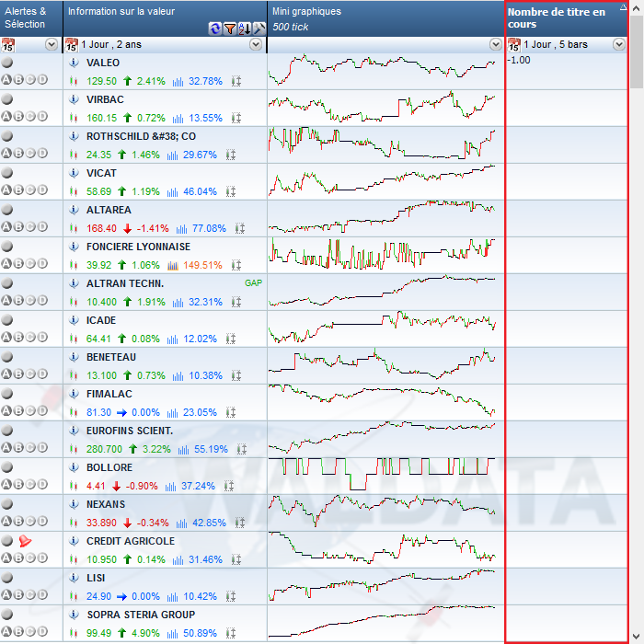Click the volume bars icon beside BENETEAU 10.38%
This screenshot has height=644, width=644.
pyautogui.click(x=178, y=375)
